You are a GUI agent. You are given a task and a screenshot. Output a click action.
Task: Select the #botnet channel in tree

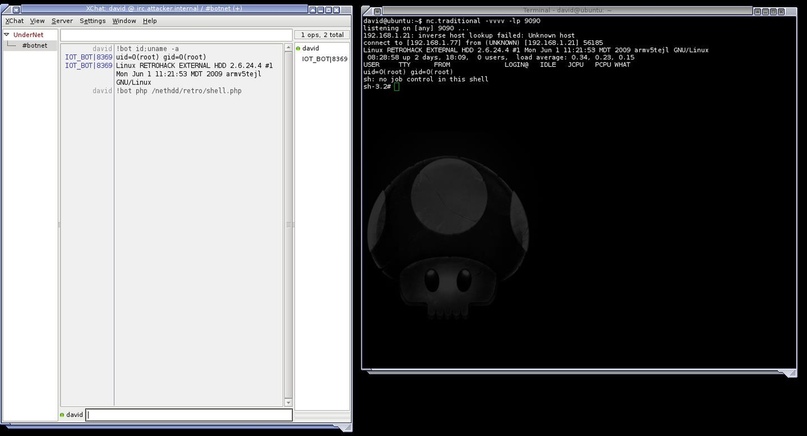(34, 45)
